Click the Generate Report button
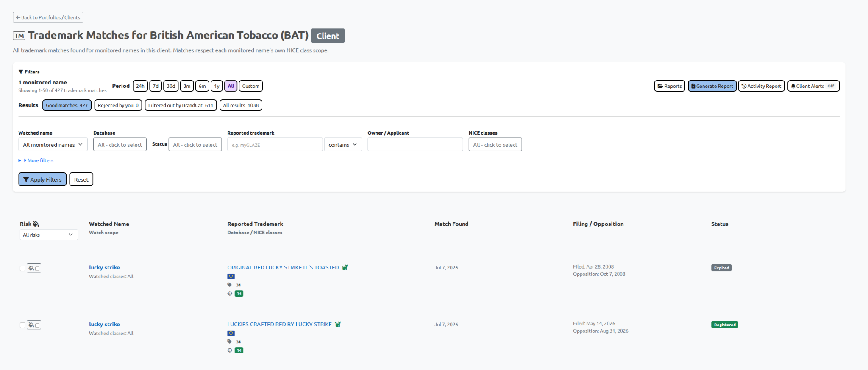Image resolution: width=868 pixels, height=370 pixels. [712, 86]
